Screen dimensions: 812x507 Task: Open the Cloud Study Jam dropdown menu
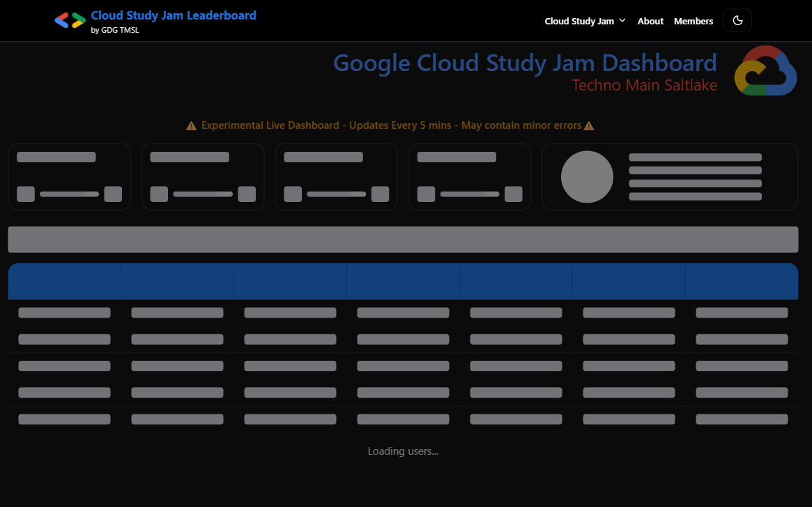(579, 21)
